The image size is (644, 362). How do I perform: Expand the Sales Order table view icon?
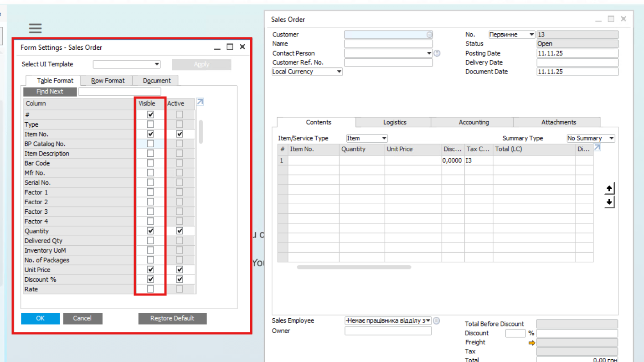pyautogui.click(x=597, y=148)
